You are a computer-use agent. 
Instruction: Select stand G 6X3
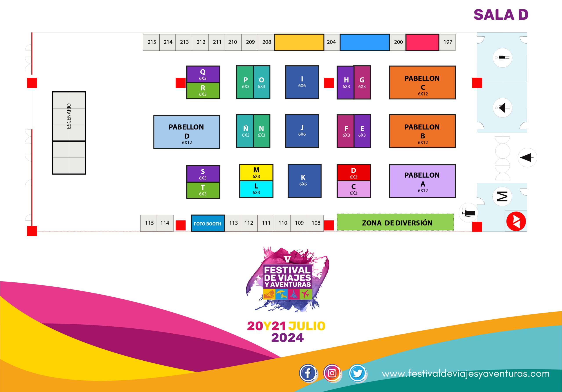[362, 83]
